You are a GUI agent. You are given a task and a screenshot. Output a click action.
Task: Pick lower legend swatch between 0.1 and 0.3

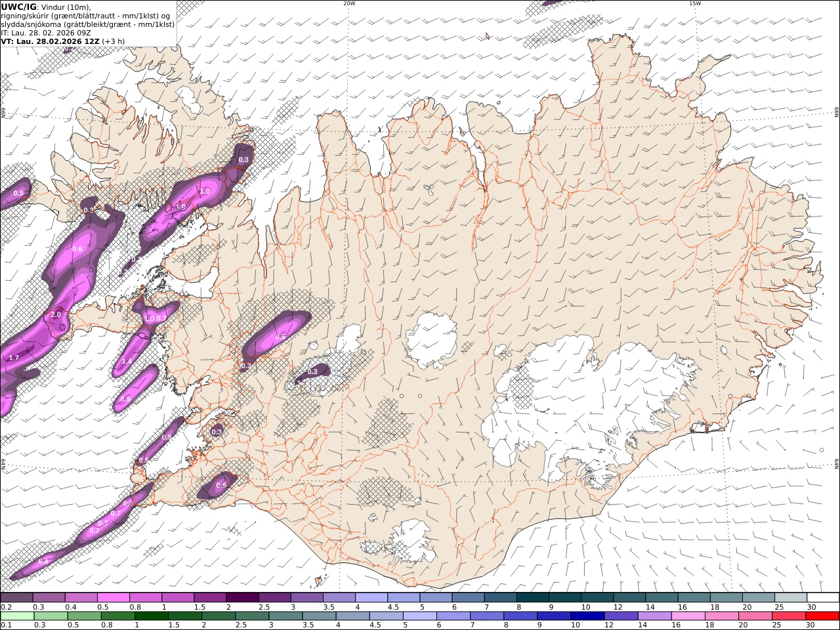16,616
